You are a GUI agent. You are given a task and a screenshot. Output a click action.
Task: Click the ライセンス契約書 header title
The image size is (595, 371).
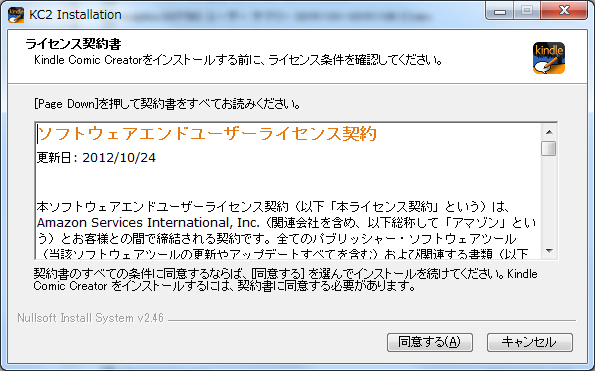[73, 44]
